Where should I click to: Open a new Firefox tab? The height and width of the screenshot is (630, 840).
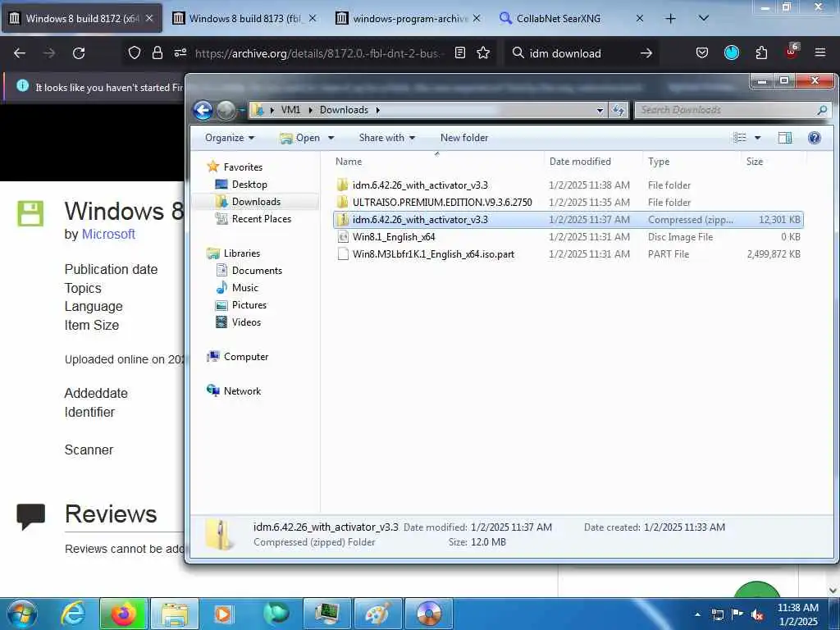pyautogui.click(x=671, y=19)
